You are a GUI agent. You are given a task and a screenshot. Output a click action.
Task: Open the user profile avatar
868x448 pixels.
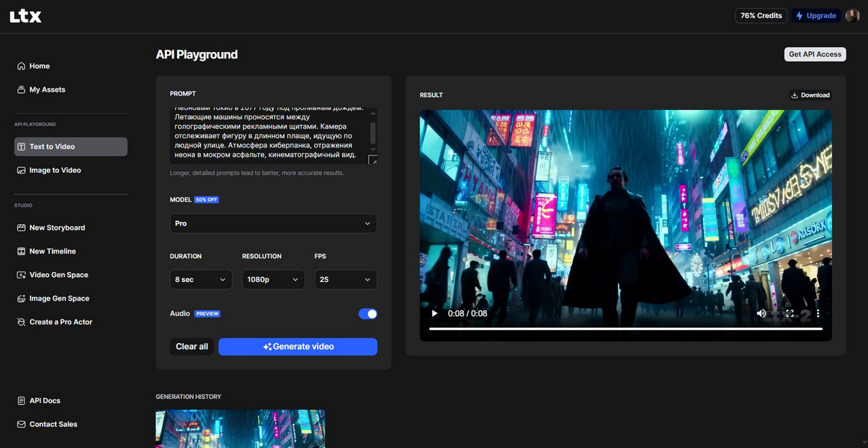click(852, 16)
